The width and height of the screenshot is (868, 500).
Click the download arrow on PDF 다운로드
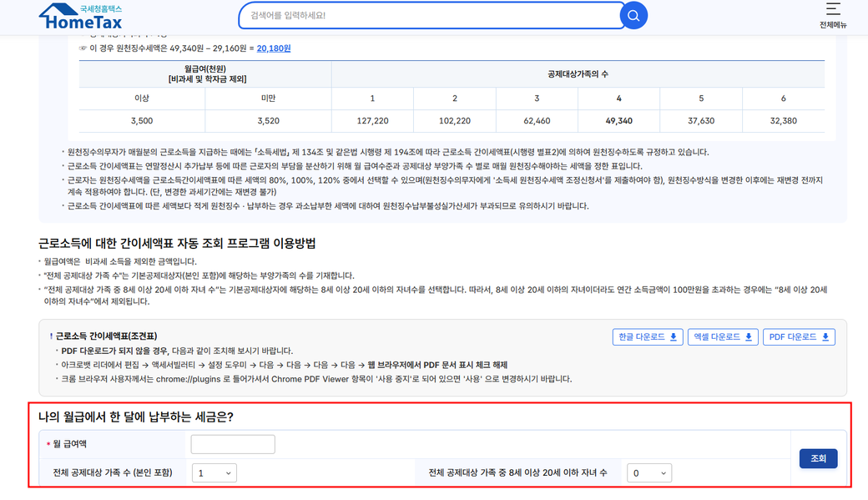coord(825,337)
